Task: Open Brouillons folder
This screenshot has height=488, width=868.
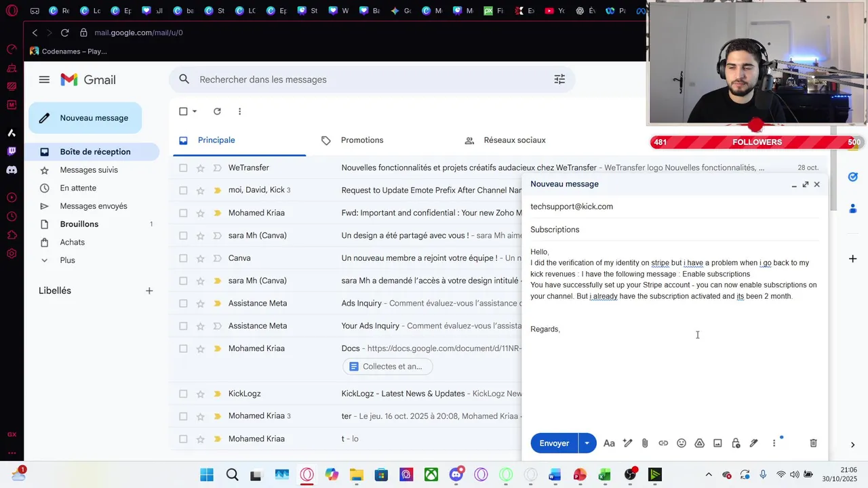Action: [x=94, y=224]
